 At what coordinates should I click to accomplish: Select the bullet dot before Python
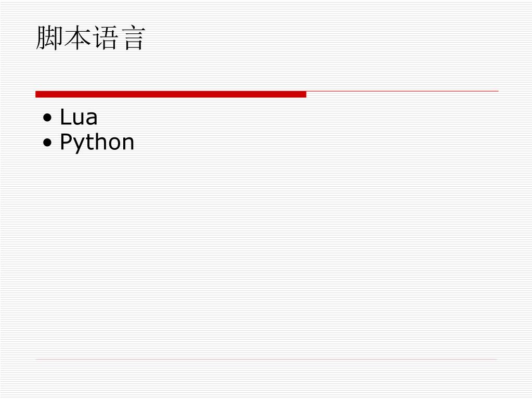click(x=47, y=143)
